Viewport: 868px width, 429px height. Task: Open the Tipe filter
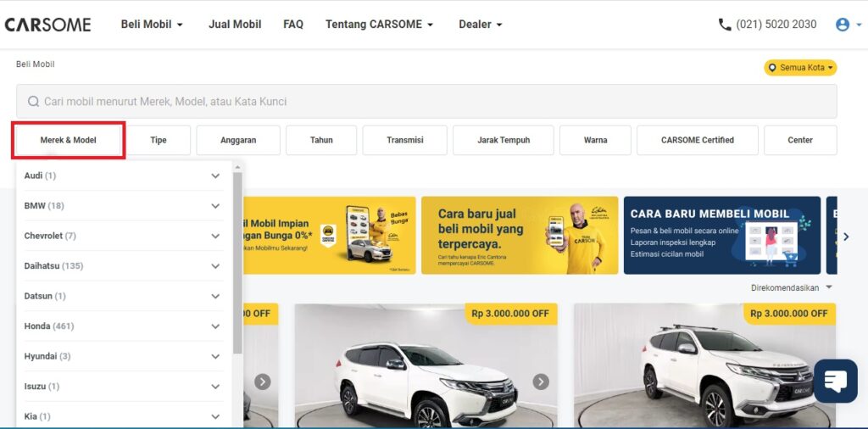159,140
